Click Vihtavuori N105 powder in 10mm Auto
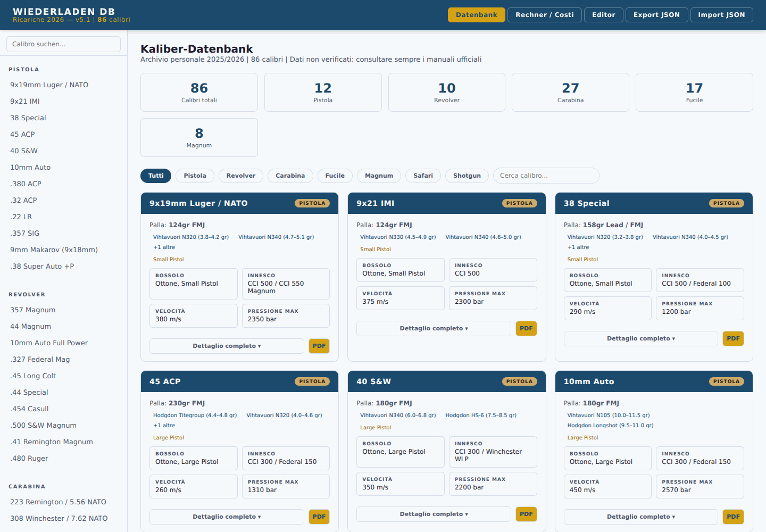This screenshot has height=532, width=766. [609, 415]
